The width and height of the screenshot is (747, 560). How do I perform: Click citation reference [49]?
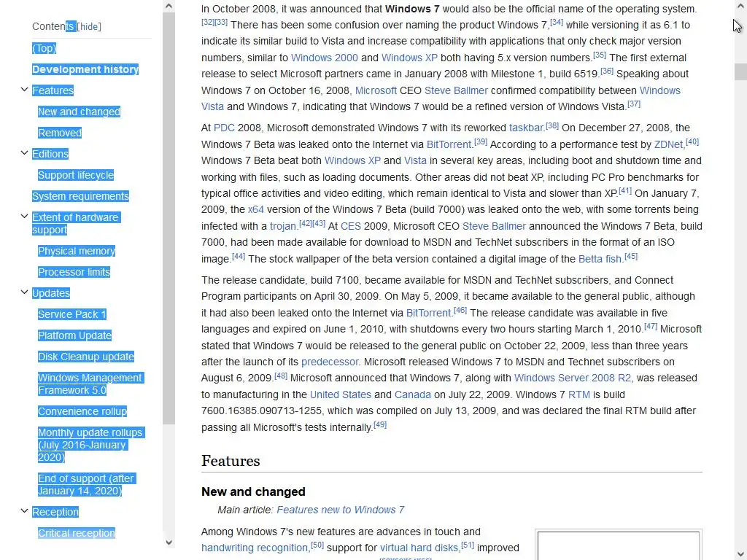click(379, 424)
